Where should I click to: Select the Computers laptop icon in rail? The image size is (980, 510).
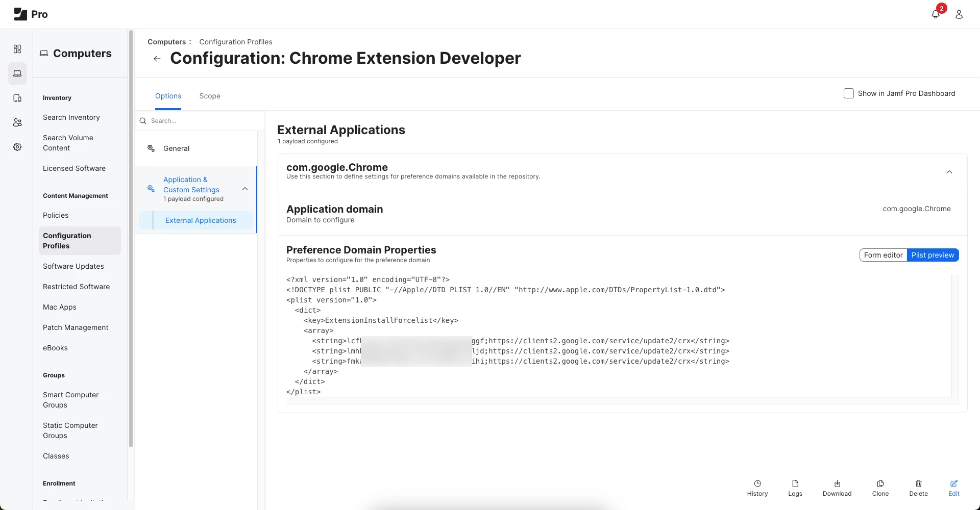(x=17, y=73)
